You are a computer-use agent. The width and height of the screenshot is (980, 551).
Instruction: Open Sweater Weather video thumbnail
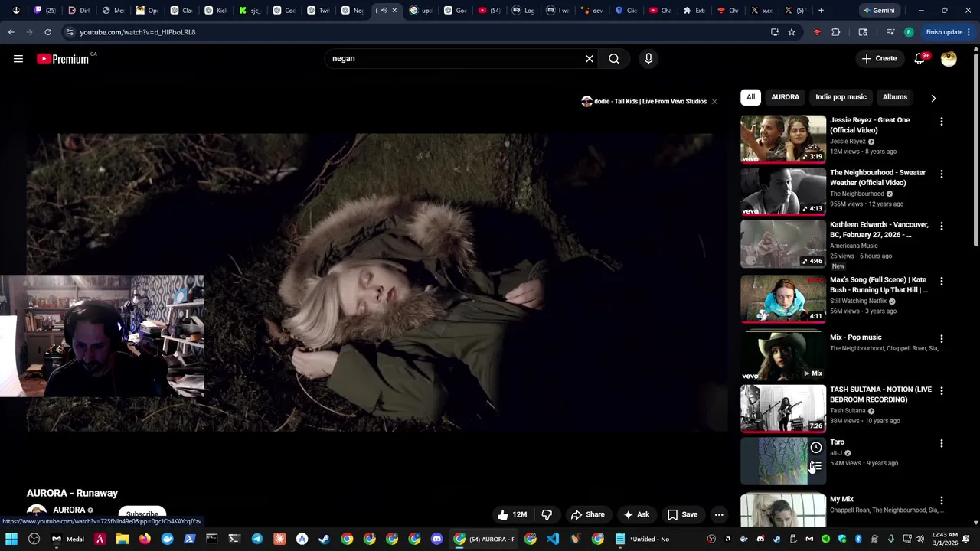point(783,191)
